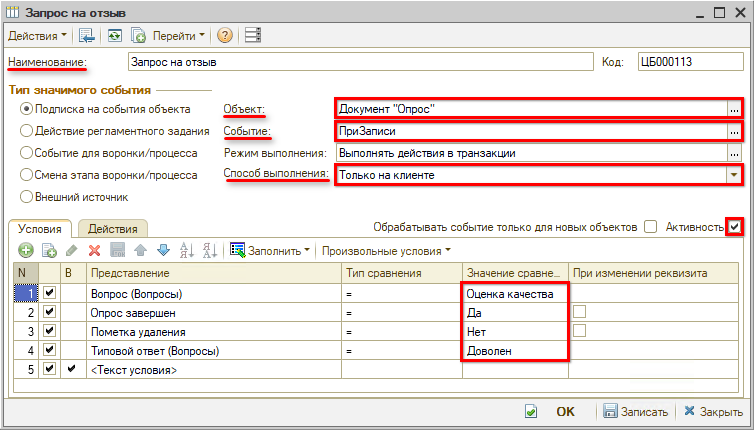Select Действие регламентного задания option
Viewport: 754px width, 430px height.
coord(26,131)
